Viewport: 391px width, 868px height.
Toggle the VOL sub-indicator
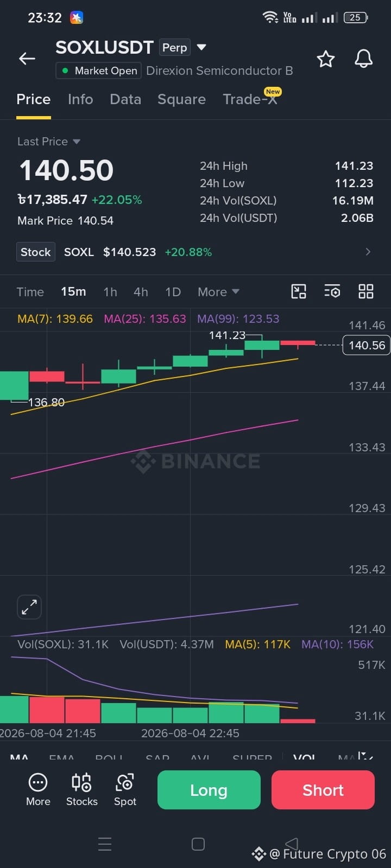click(304, 757)
